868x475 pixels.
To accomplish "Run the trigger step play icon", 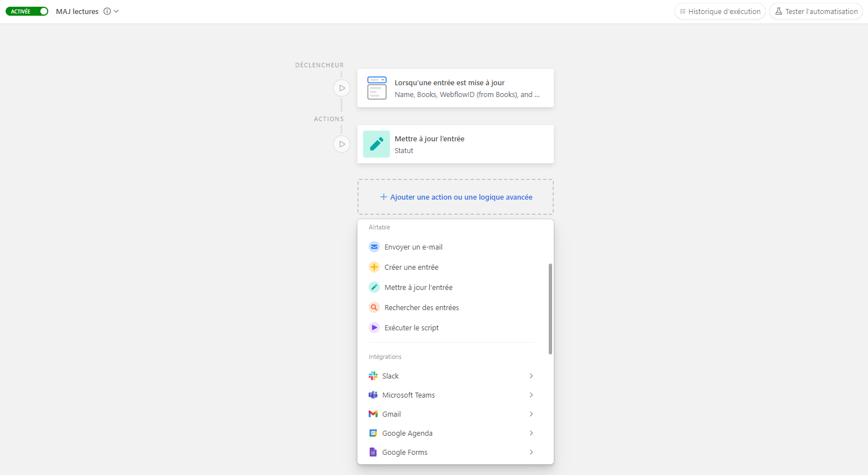I will [342, 88].
